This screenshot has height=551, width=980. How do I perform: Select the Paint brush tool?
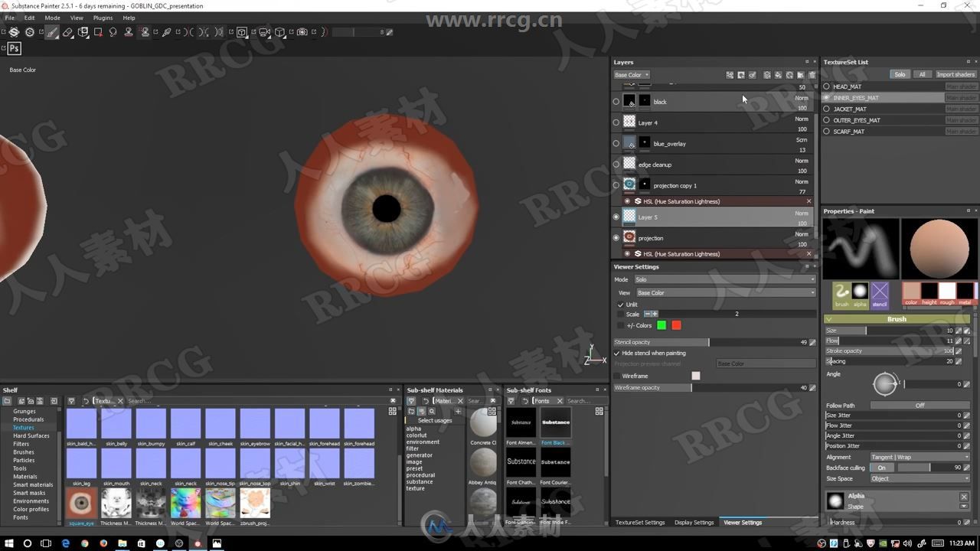[52, 32]
